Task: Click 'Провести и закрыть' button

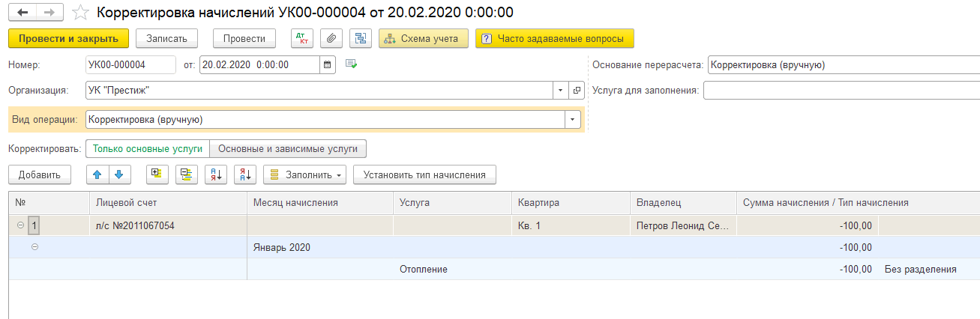Action: pyautogui.click(x=68, y=38)
